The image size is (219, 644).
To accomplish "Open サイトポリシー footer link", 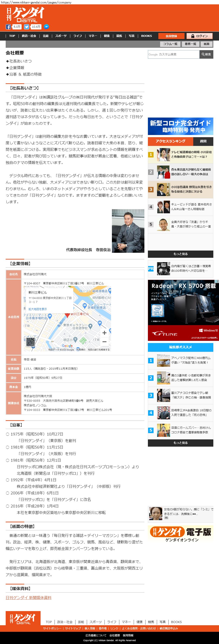I will [x=52, y=628].
